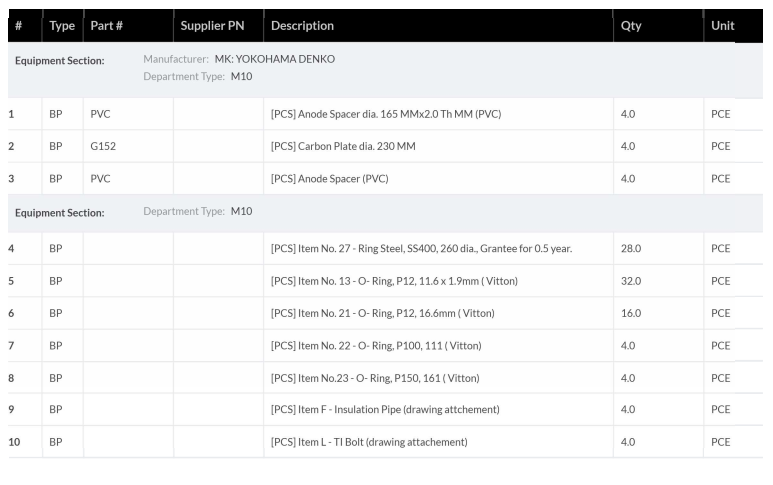Click the Type column header
773x485 pixels.
pos(62,26)
